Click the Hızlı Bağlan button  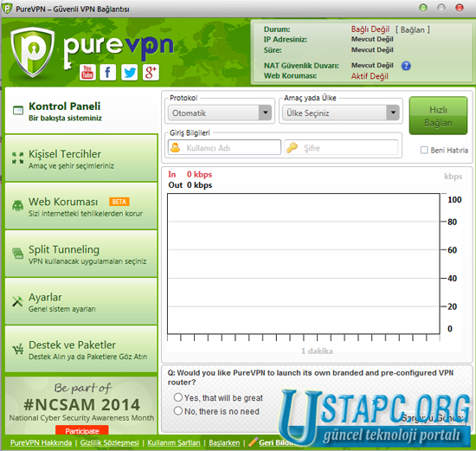(x=438, y=116)
